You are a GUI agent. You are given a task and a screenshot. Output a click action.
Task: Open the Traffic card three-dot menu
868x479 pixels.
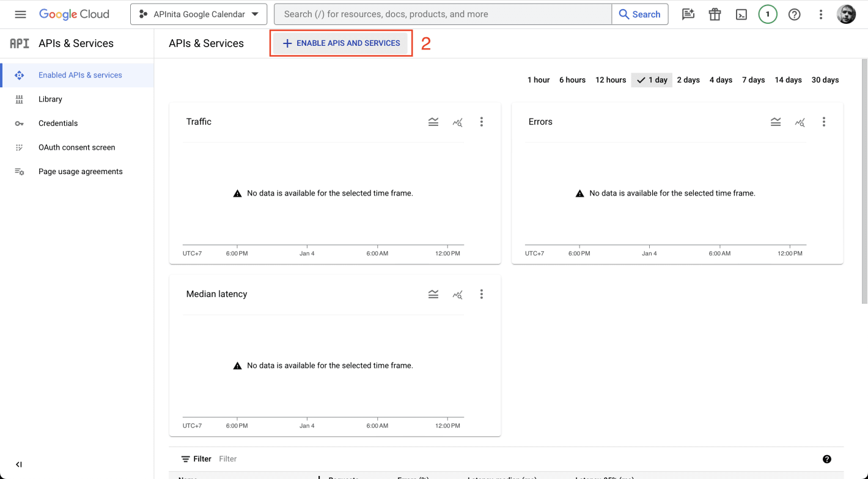482,122
